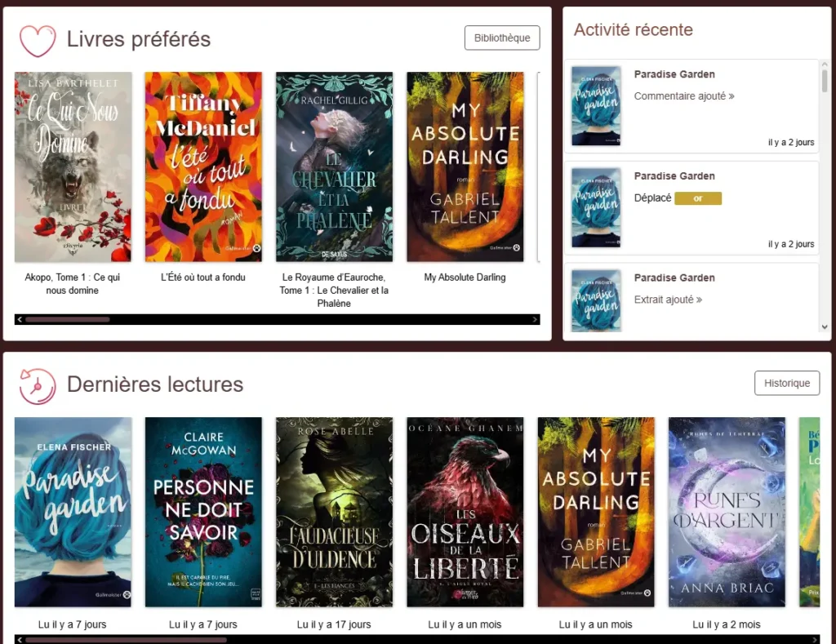Open 'Personne ne doit savoir' cover
The image size is (836, 644).
[x=203, y=512]
